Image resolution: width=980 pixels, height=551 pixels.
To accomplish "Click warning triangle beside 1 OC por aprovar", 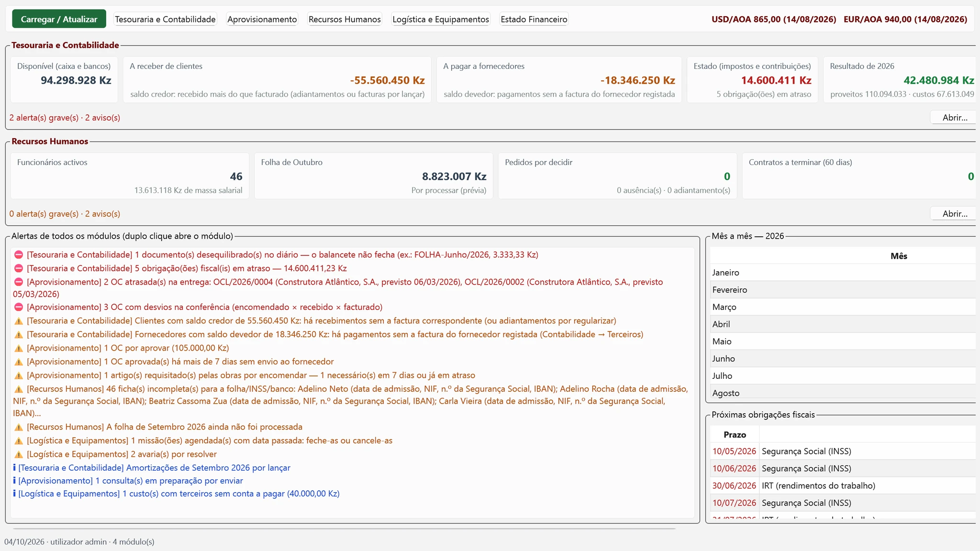I will coord(19,348).
